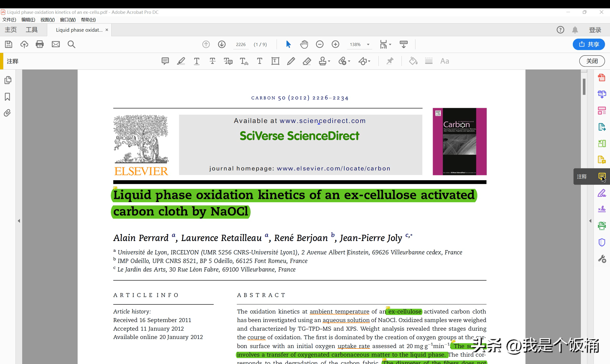The width and height of the screenshot is (610, 364).
Task: Expand the drawing shapes tool dropdown
Action: (369, 61)
